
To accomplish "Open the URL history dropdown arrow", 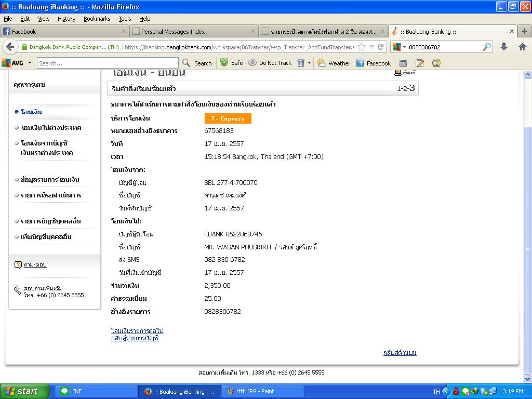I will [371, 47].
